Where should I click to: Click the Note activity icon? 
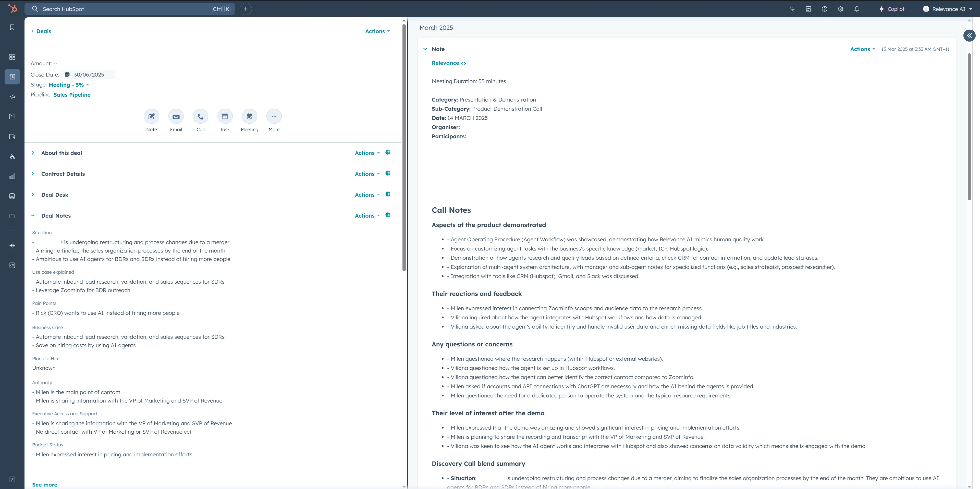(151, 117)
